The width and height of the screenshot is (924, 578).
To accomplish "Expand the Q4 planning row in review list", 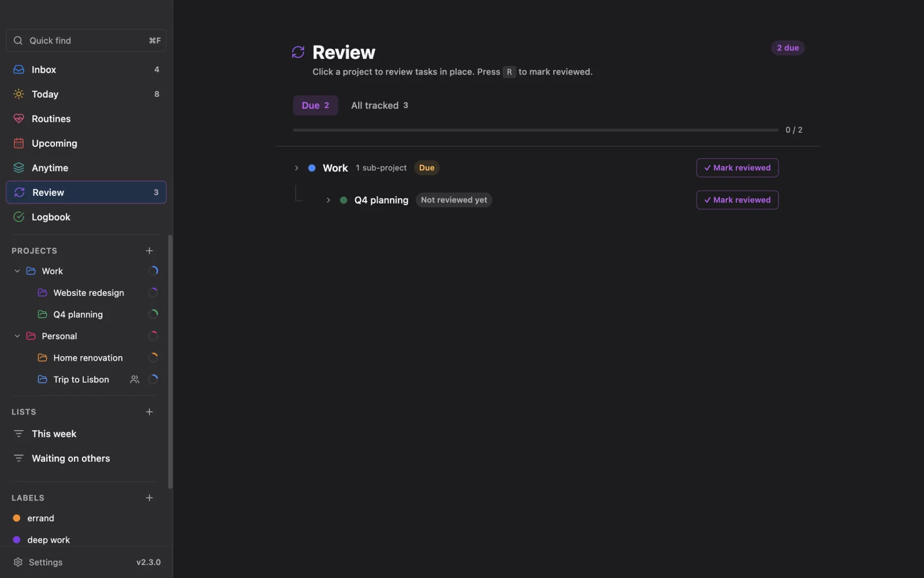I will point(328,200).
